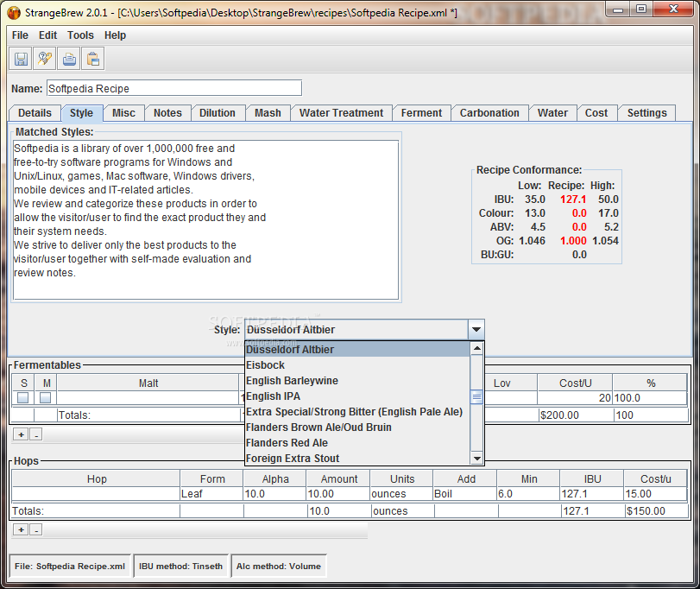Open the Help menu

coord(115,35)
